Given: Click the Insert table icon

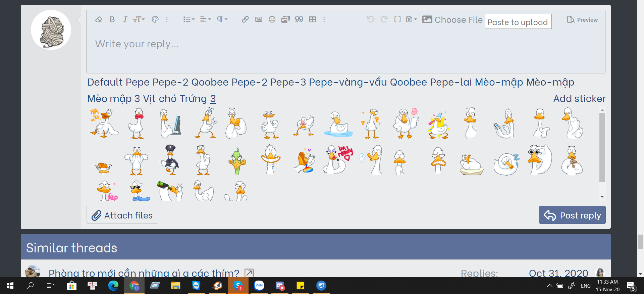Looking at the screenshot, I should pyautogui.click(x=312, y=19).
